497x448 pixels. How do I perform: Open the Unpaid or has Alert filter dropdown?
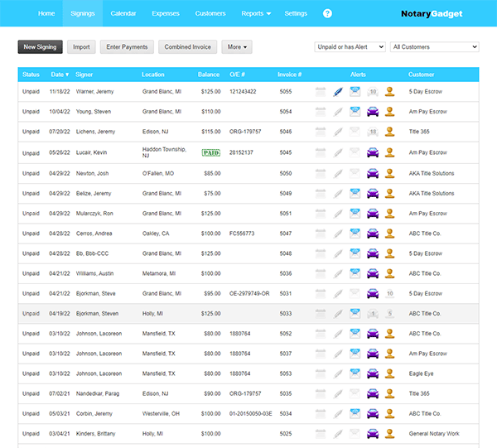point(350,47)
